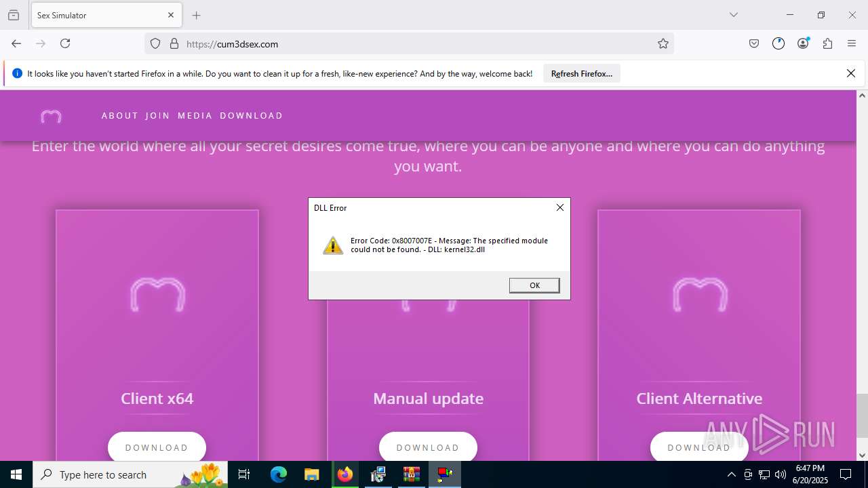Expand the list all tabs chevron
The image size is (868, 488).
734,15
